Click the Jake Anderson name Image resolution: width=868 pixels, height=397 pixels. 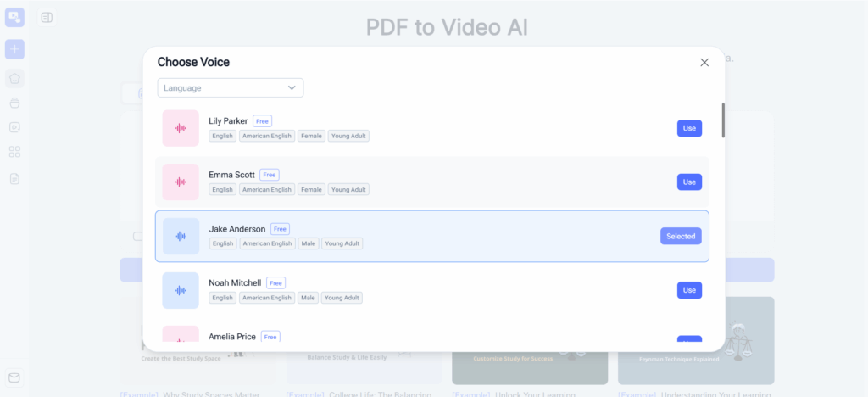[x=237, y=229]
